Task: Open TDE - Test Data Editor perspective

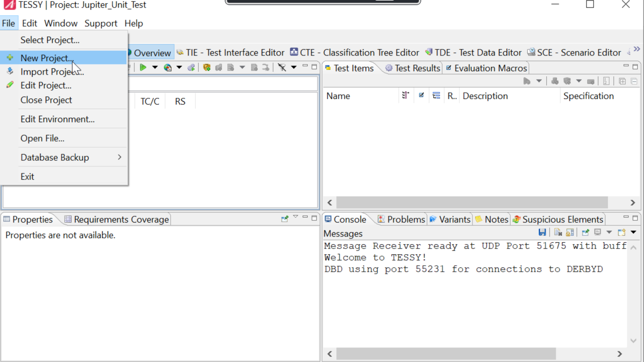Action: (473, 53)
